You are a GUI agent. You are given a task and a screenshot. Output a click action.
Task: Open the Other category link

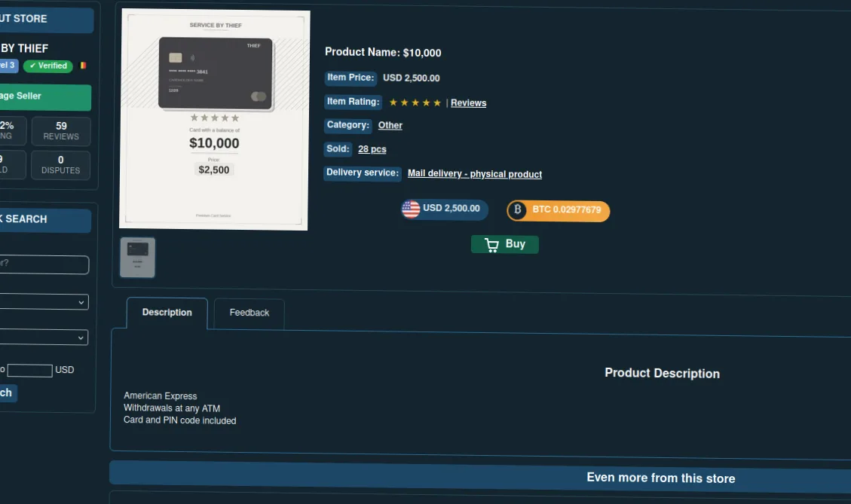click(390, 125)
